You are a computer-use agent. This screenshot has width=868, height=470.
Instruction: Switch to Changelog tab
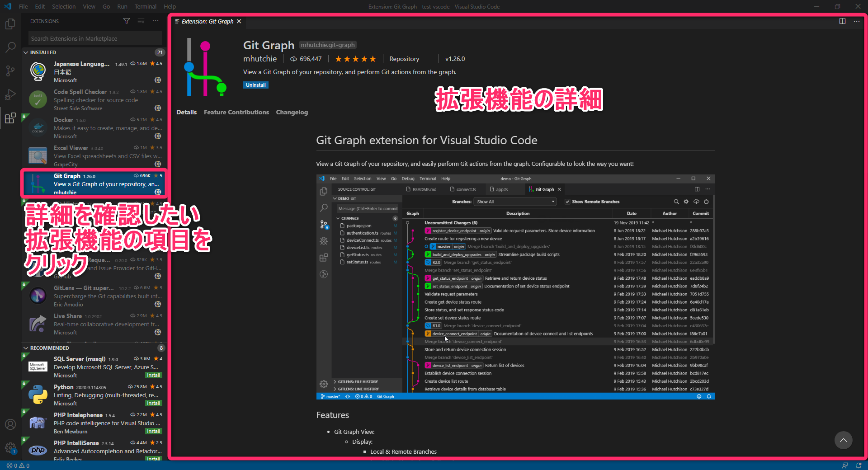point(292,112)
